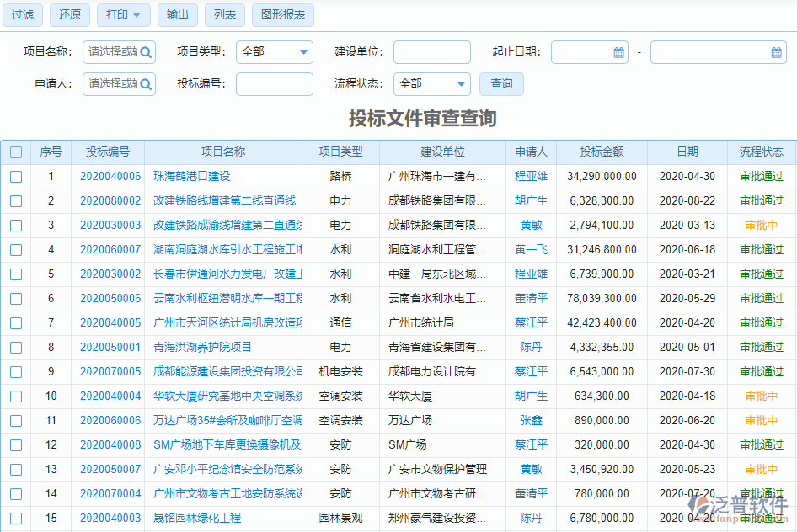Screen dimensions: 797x532
Task: Click the 输出 button
Action: (x=178, y=14)
